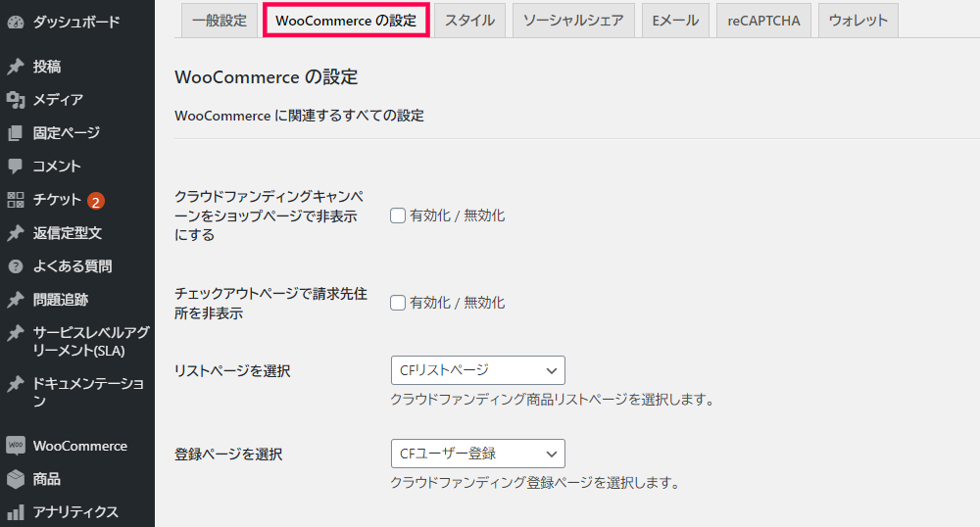
Task: Click the question mark icon beside よくある質問
Action: coord(16,266)
